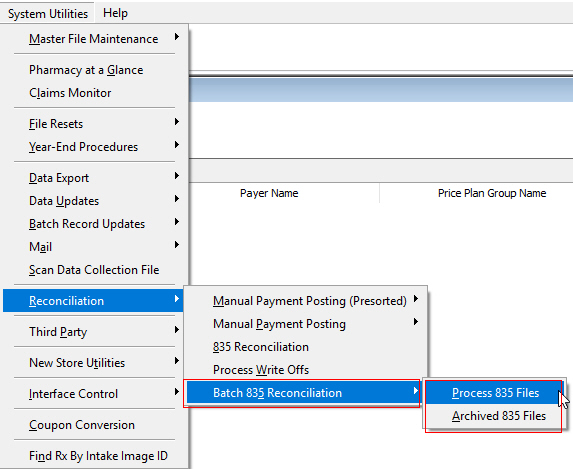Viewport: 573px width, 469px height.
Task: Sort by Payer Name column header
Action: coord(269,193)
